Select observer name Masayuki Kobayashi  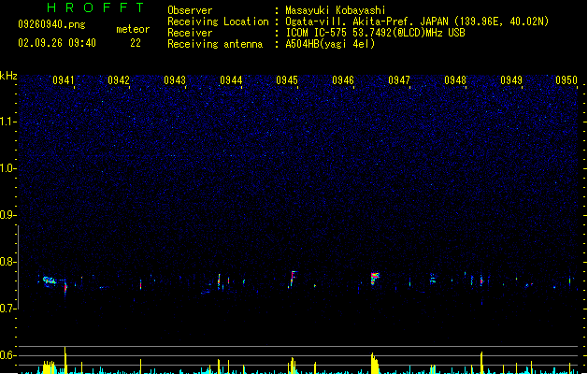point(336,10)
